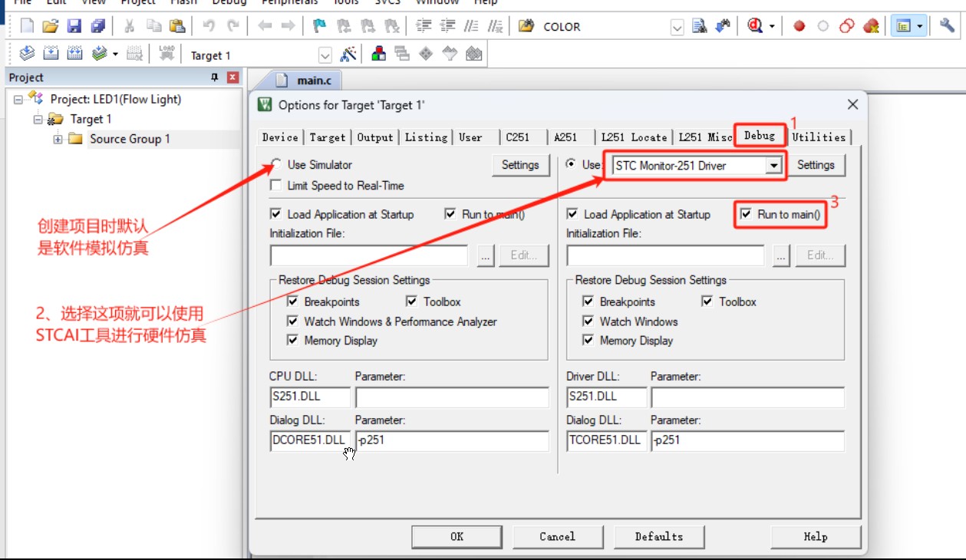Save the current file
The image size is (966, 560).
(x=74, y=26)
